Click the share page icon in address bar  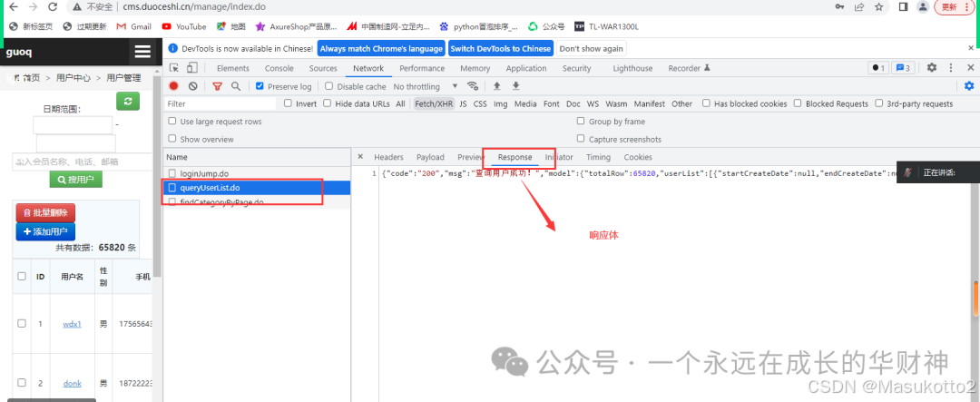[x=859, y=7]
